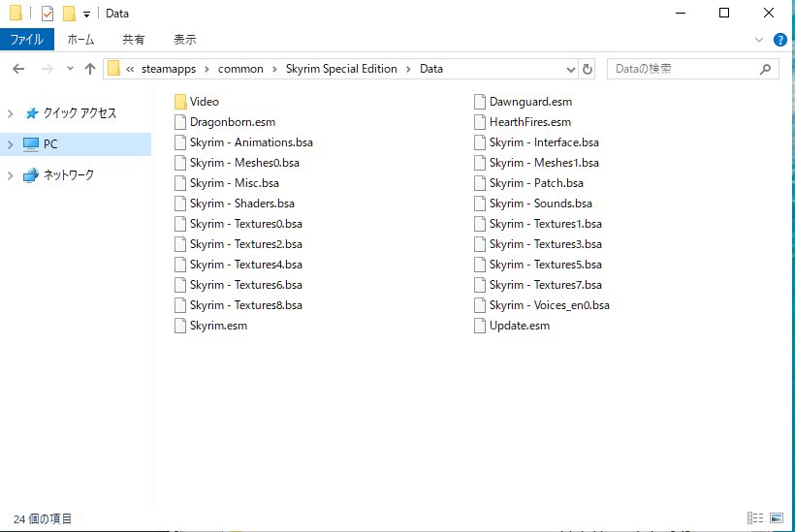Select クイック アクセス in navigation pane
This screenshot has height=532, width=795.
[79, 113]
